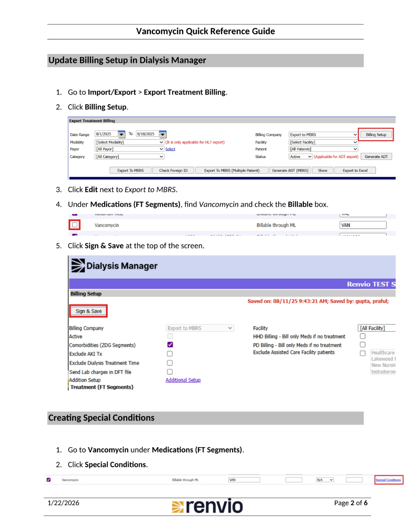Click the Treatment (FT Segments) heading
411x532 pixels.
102,387
